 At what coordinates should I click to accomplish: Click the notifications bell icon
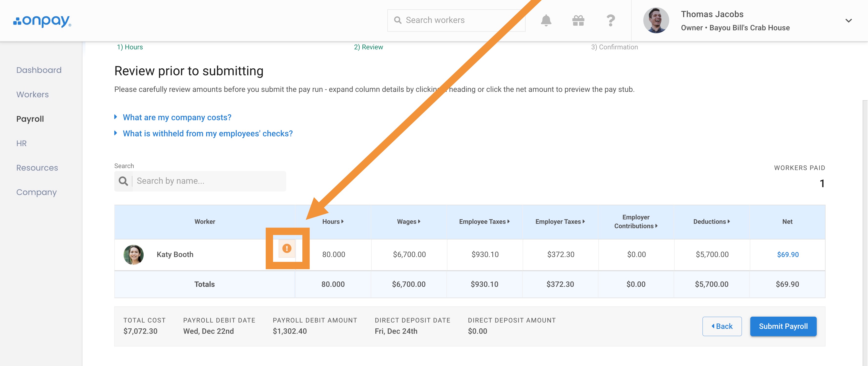point(546,21)
